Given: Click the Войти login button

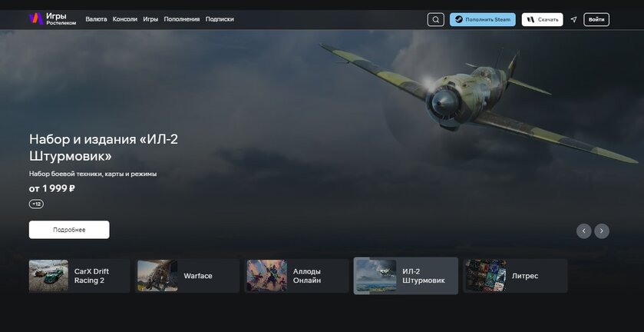Looking at the screenshot, I should pyautogui.click(x=596, y=19).
